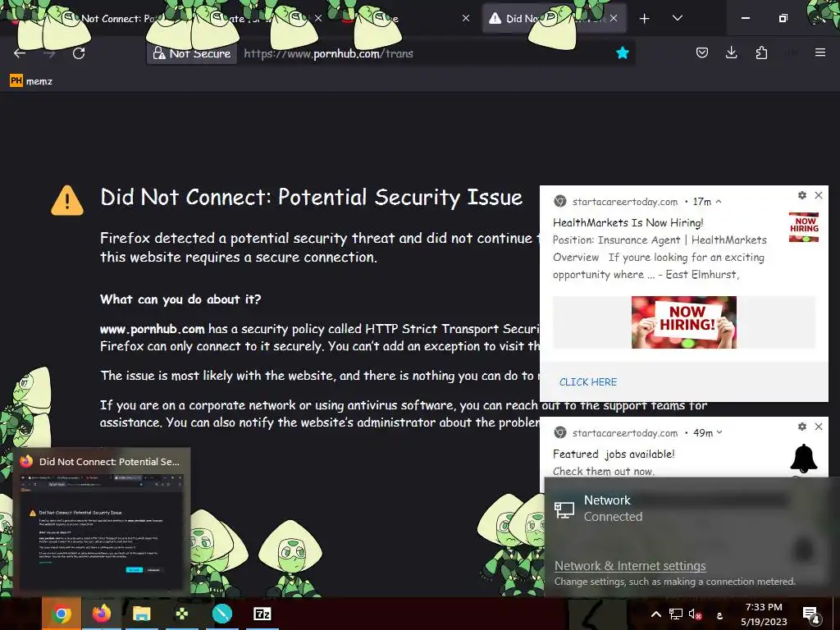Click the network tray icon
The width and height of the screenshot is (840, 630).
point(676,614)
